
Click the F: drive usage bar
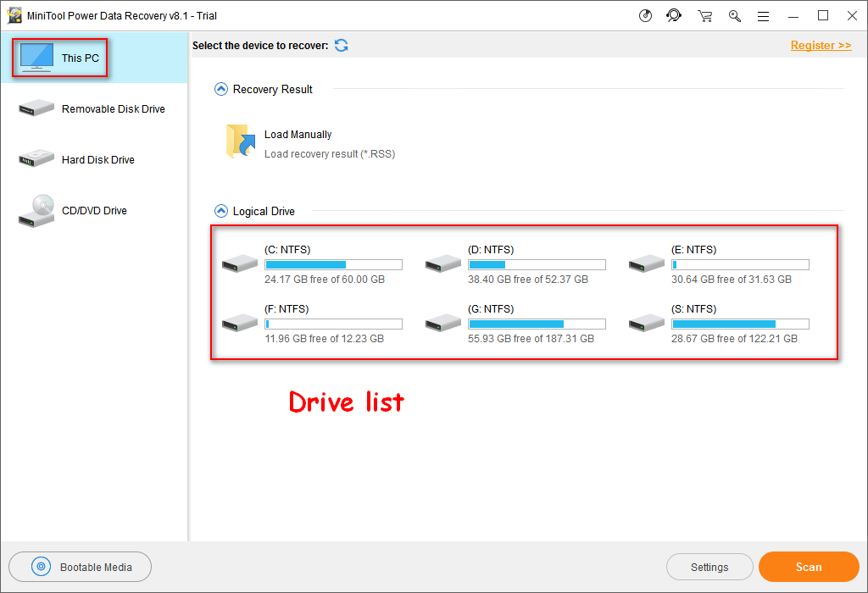[x=333, y=324]
